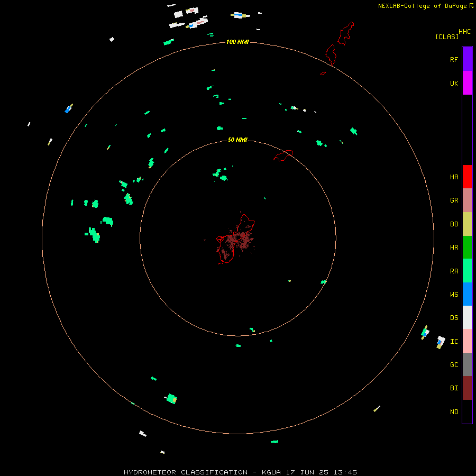Image resolution: width=476 pixels, height=476 pixels.
Task: Click the RA legend label
Action: pos(454,271)
